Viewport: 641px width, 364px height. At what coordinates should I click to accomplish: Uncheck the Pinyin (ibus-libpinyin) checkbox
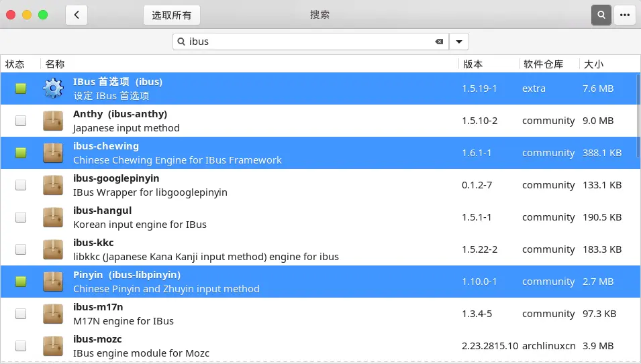click(21, 282)
